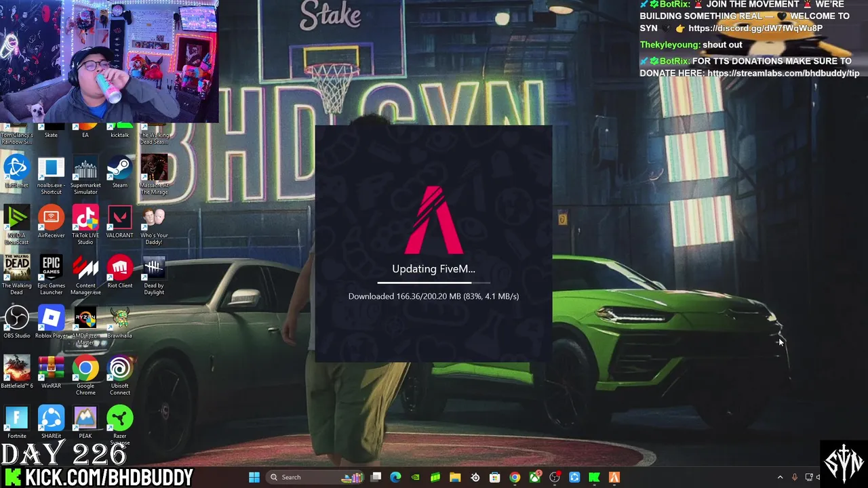Select the AirReceiver desktop icon

click(51, 222)
